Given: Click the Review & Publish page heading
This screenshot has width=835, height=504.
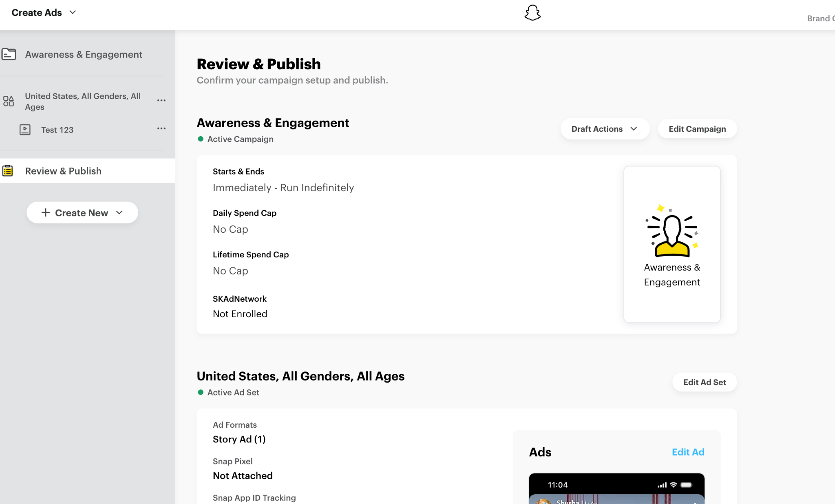Looking at the screenshot, I should pyautogui.click(x=258, y=64).
